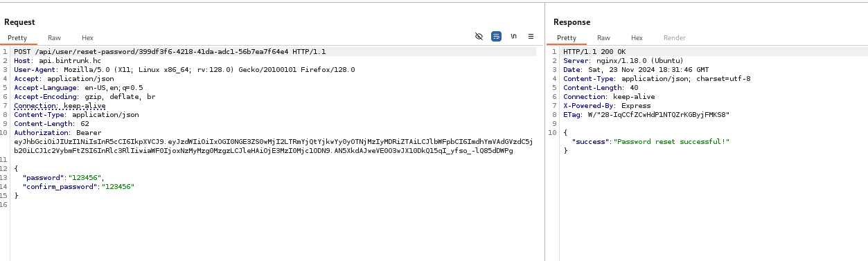This screenshot has height=261, width=868.
Task: Switch to the Response Hex tab
Action: tap(637, 38)
